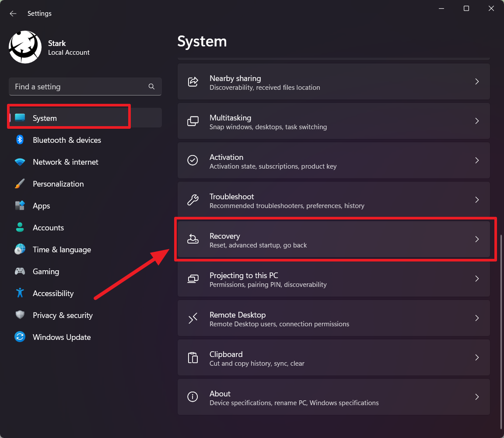Expand Activation with its chevron
Image resolution: width=504 pixels, height=438 pixels.
pos(477,160)
